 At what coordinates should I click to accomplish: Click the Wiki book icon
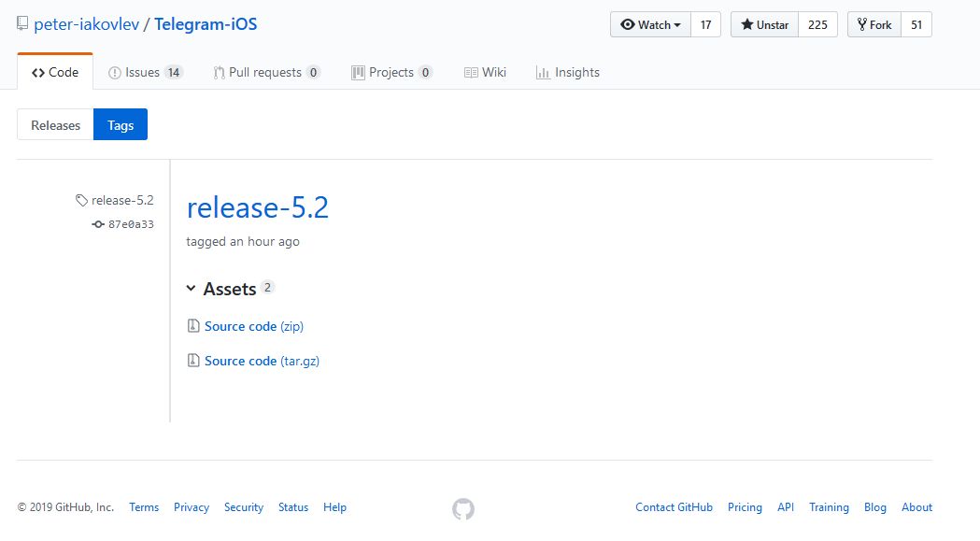tap(471, 73)
